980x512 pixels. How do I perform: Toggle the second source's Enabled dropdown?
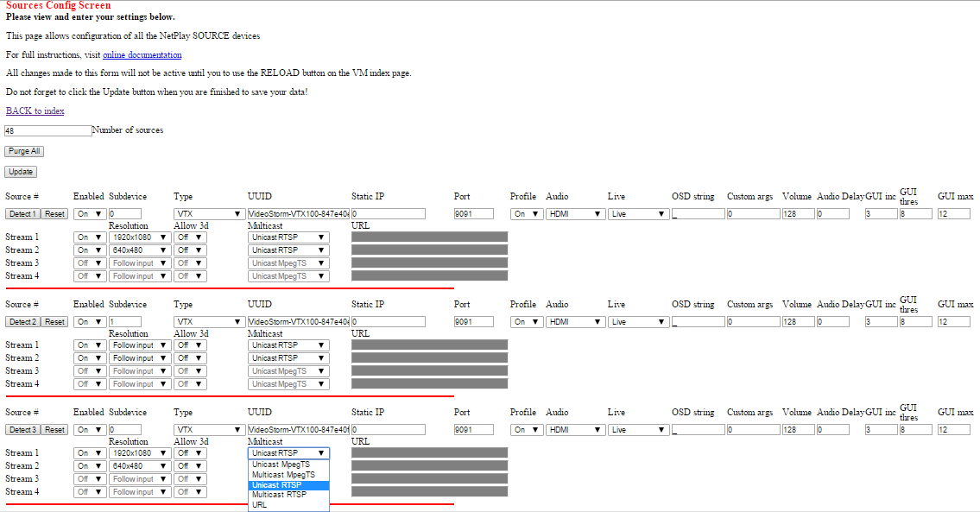(x=89, y=322)
